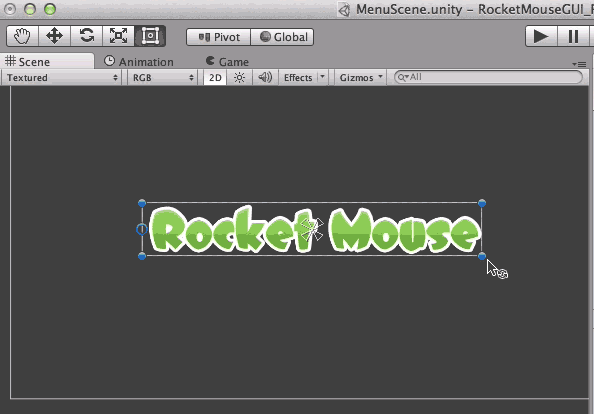Click the Play button
This screenshot has width=594, height=414.
click(541, 36)
